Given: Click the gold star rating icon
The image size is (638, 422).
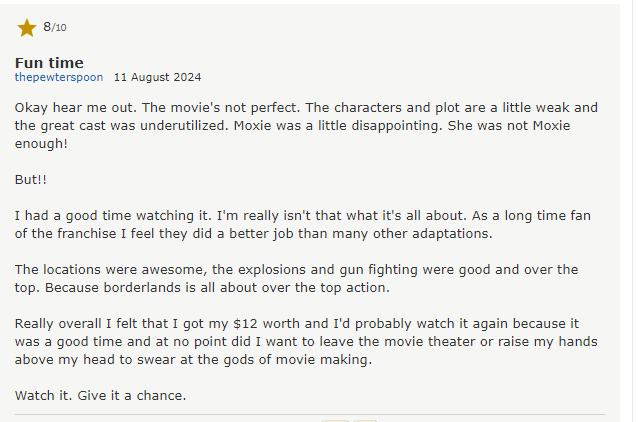Looking at the screenshot, I should [26, 28].
